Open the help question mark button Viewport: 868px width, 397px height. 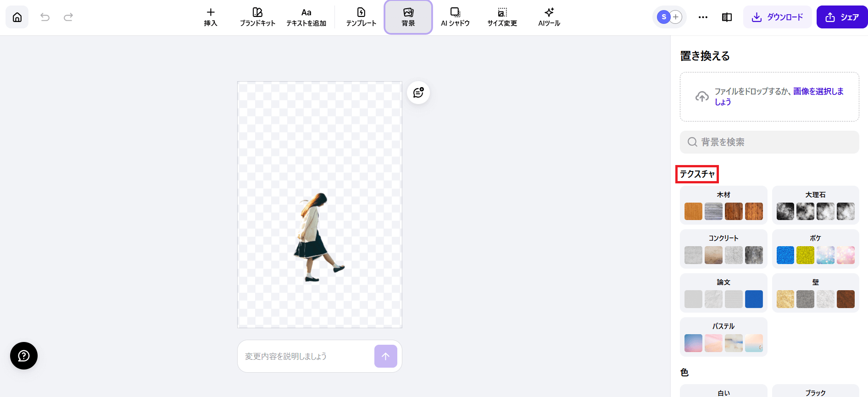pos(24,356)
